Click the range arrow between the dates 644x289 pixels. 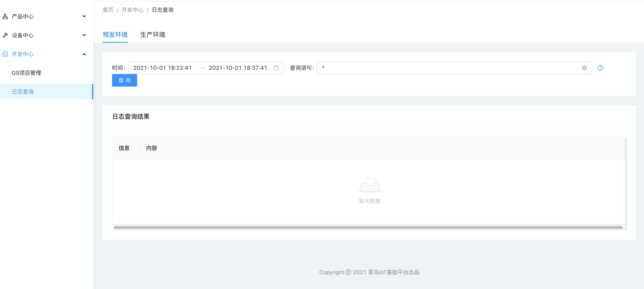coord(202,68)
